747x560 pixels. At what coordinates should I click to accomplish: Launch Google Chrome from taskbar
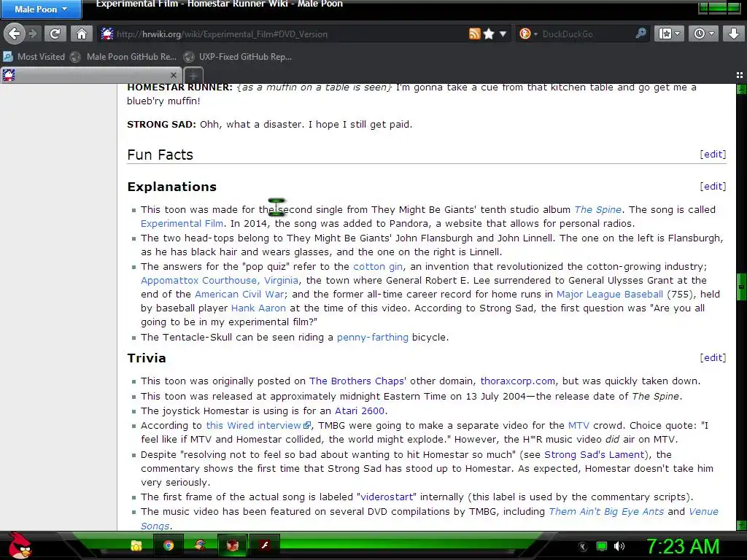[169, 545]
